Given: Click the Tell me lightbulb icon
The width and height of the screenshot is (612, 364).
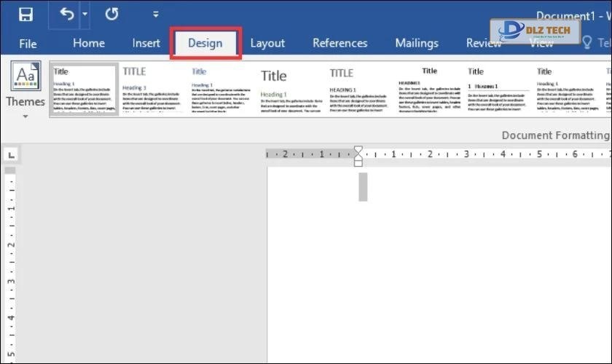Looking at the screenshot, I should click(586, 44).
